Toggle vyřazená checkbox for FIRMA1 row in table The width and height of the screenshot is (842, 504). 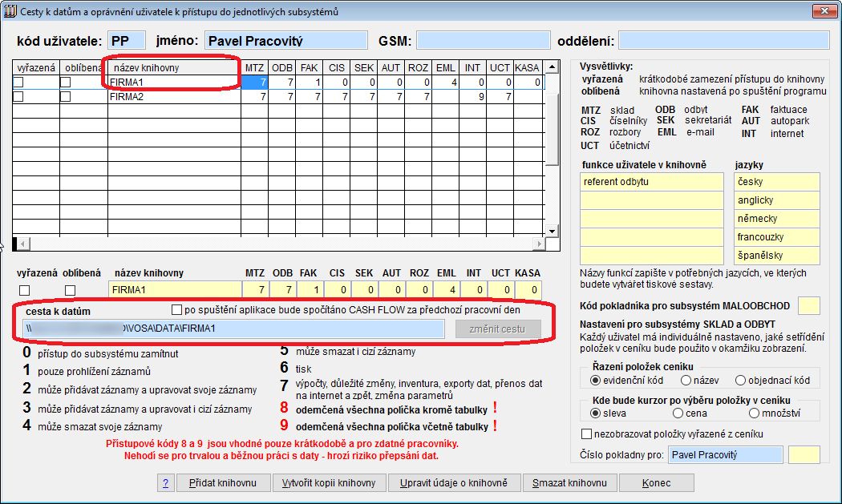tap(18, 82)
